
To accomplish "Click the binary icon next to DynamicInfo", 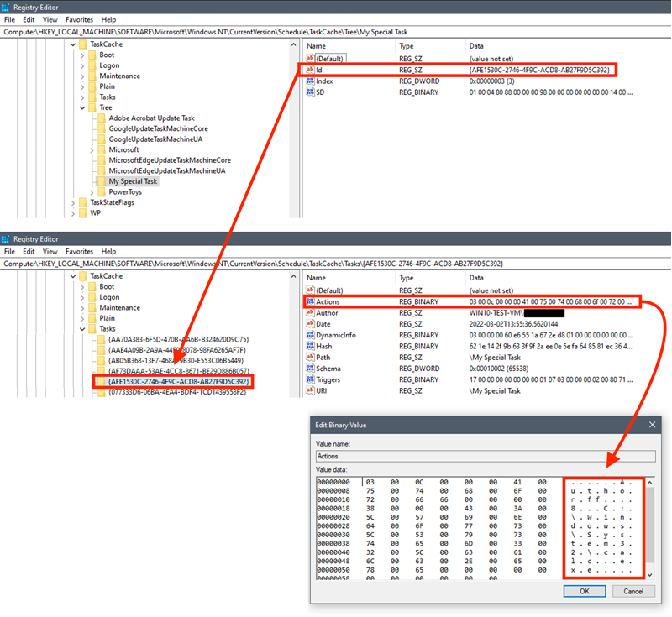I will [310, 335].
